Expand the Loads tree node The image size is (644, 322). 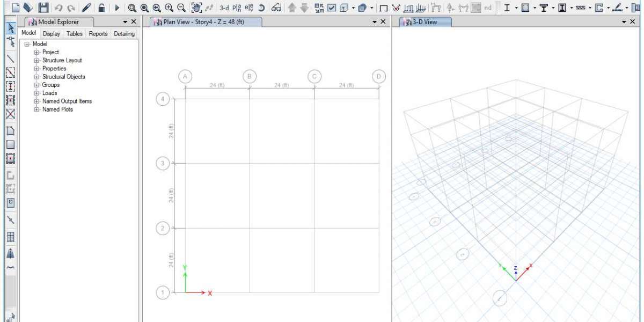point(36,93)
